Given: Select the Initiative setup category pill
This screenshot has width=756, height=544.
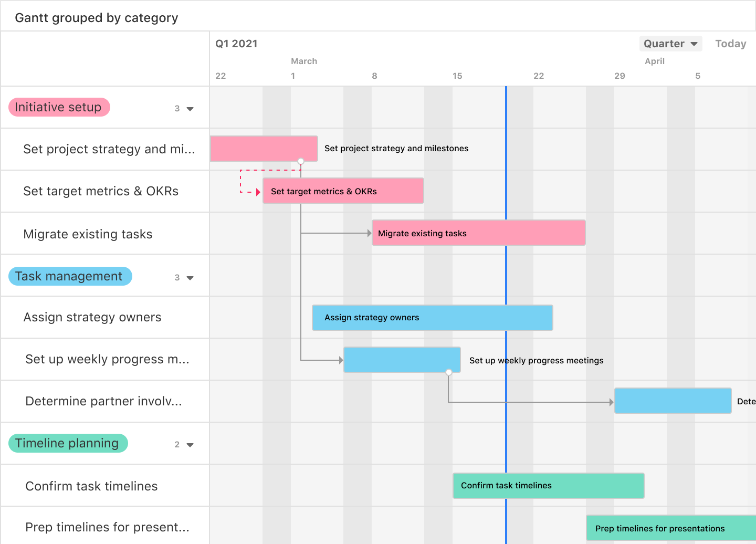Looking at the screenshot, I should pyautogui.click(x=59, y=107).
